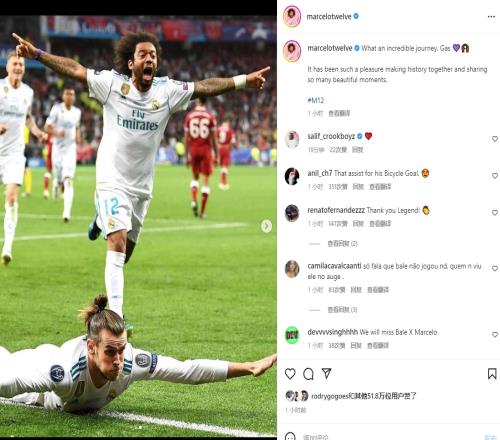Save the post with the bookmark icon
The height and width of the screenshot is (440, 500).
point(492,374)
